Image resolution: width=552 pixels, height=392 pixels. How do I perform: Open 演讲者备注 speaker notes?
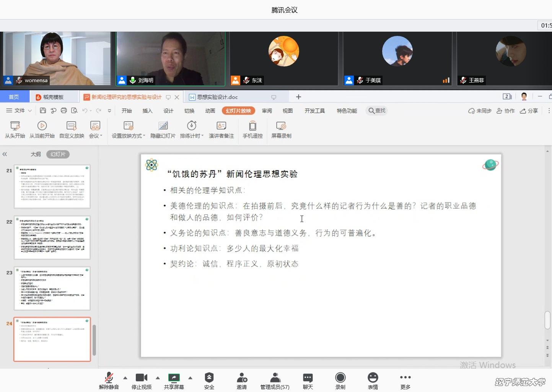tap(221, 126)
